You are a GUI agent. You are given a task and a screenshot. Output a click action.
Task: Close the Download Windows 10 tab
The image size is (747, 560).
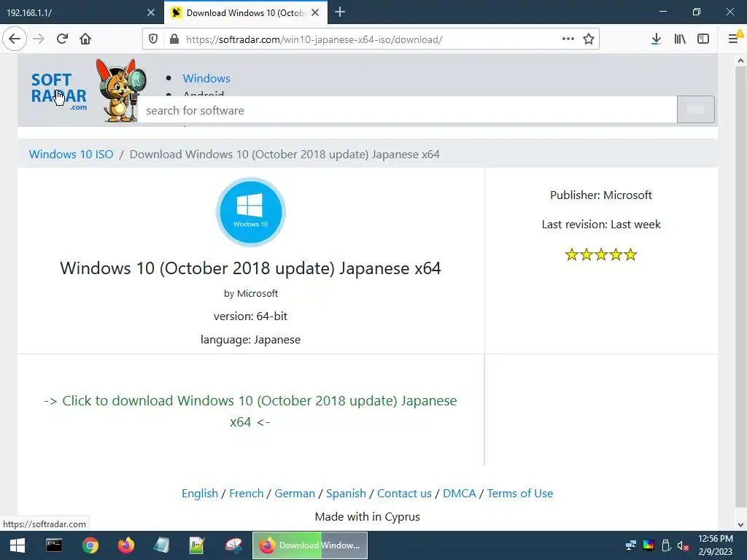(x=315, y=12)
